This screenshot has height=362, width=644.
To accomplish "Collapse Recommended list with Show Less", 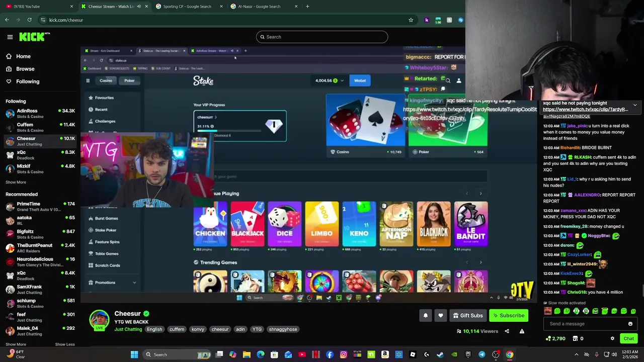I will (64, 344).
